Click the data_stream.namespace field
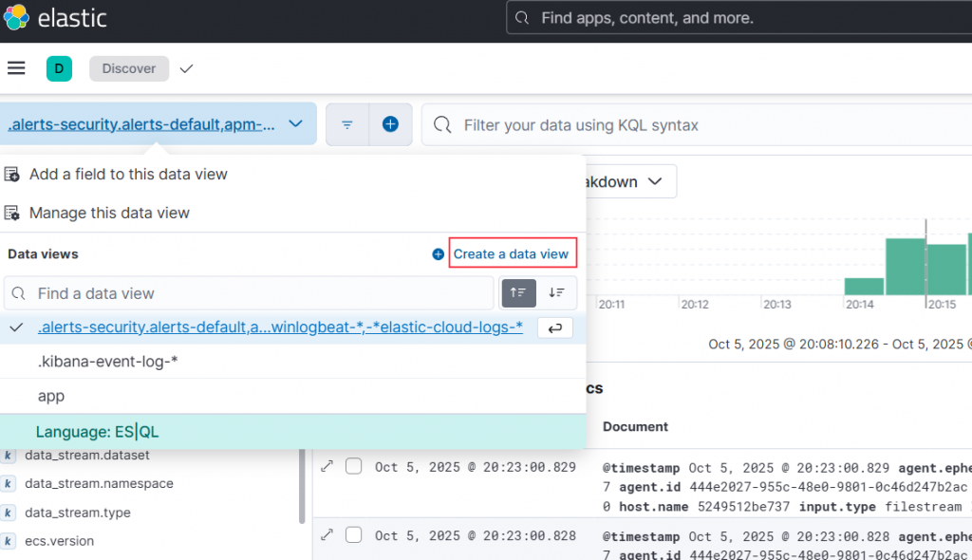Viewport: 972px width, 560px height. (x=99, y=484)
